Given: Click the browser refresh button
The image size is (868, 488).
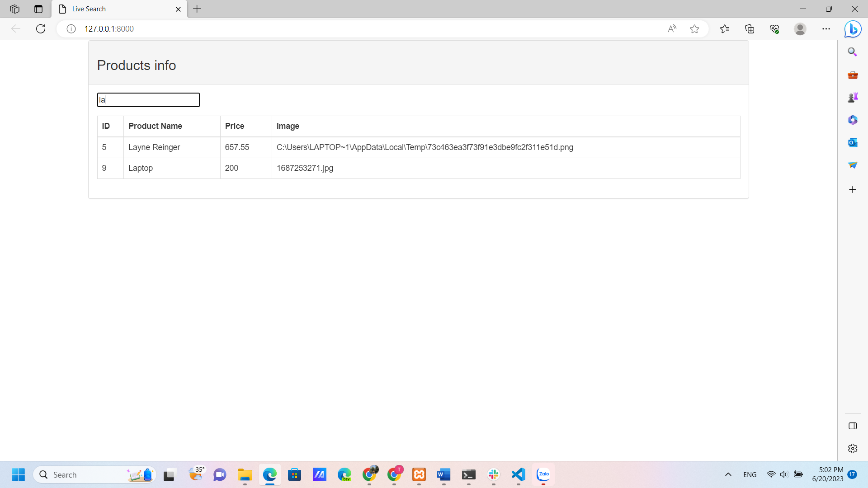Looking at the screenshot, I should (x=41, y=29).
